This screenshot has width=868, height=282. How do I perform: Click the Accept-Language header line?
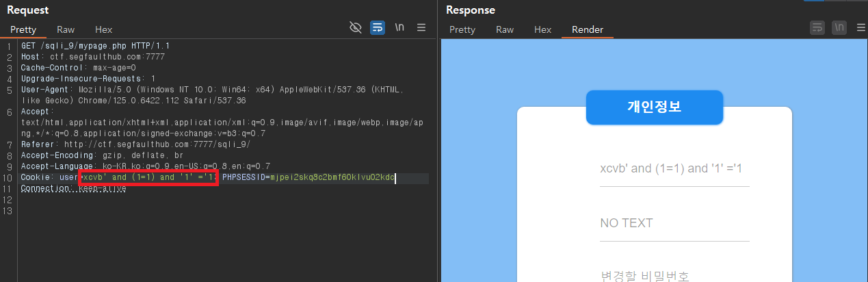[146, 166]
